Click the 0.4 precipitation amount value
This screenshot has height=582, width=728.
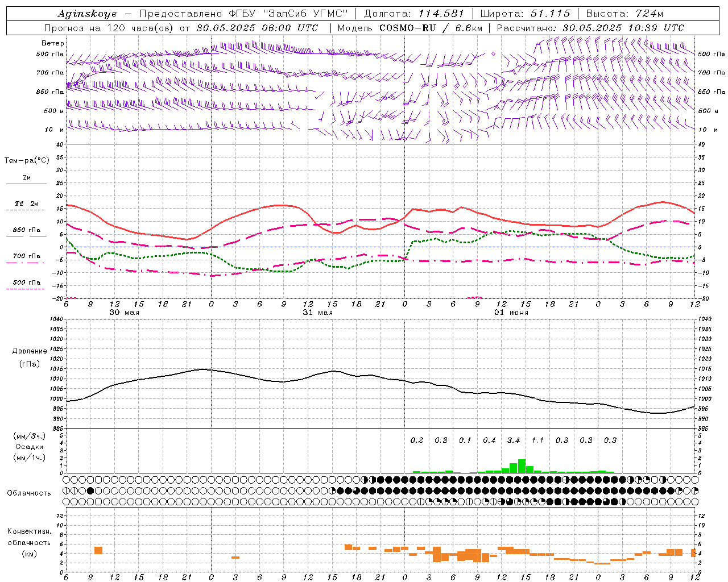(489, 440)
